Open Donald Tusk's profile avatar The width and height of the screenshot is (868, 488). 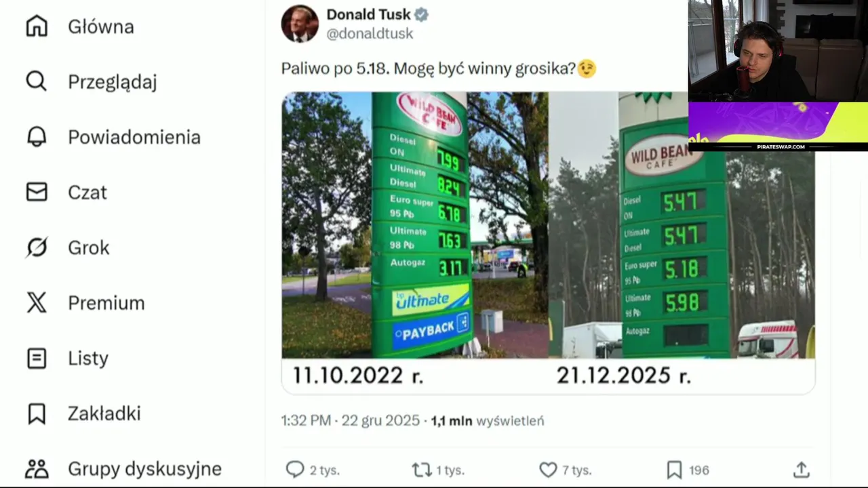coord(300,24)
